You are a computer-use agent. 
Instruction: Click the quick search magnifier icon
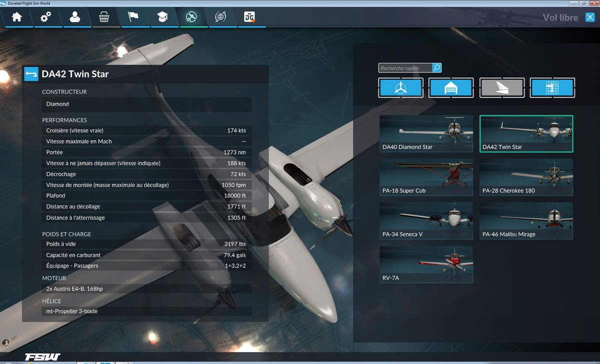click(436, 68)
